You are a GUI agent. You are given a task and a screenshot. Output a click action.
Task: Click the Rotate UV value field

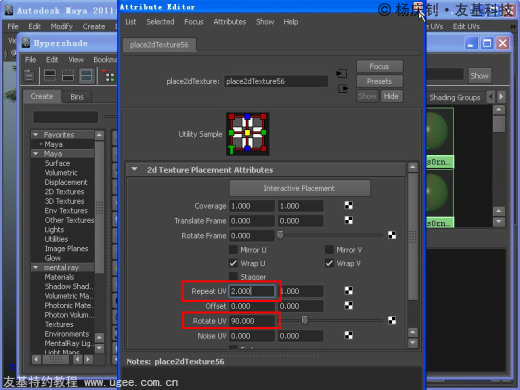click(252, 321)
